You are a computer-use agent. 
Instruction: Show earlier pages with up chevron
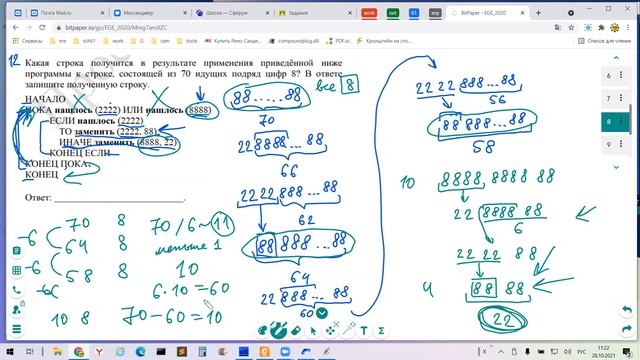(616, 58)
